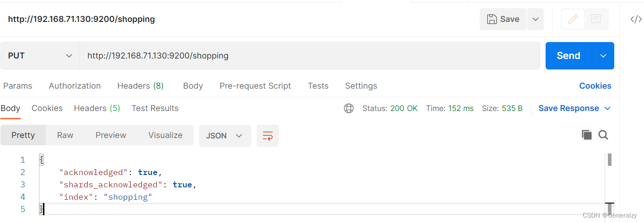Screen dimensions: 644x223
Task: Open the JSON format dropdown
Action: tap(225, 136)
